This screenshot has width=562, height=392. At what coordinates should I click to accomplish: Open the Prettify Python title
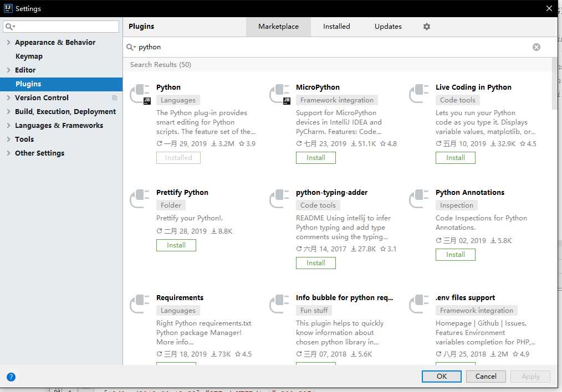(182, 193)
